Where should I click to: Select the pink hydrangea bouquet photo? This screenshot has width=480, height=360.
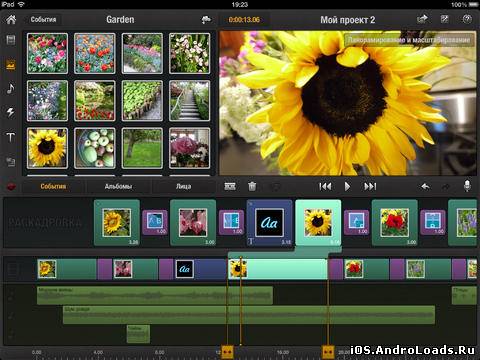(x=189, y=148)
